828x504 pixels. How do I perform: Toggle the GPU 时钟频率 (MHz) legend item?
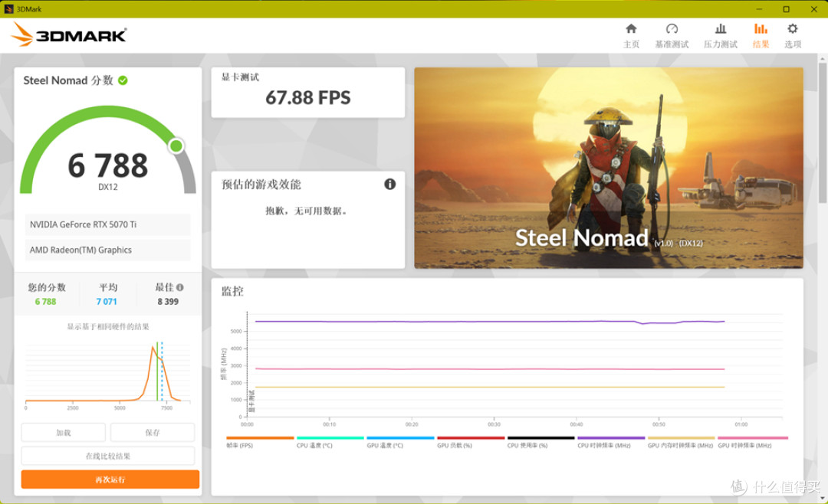pos(753,442)
